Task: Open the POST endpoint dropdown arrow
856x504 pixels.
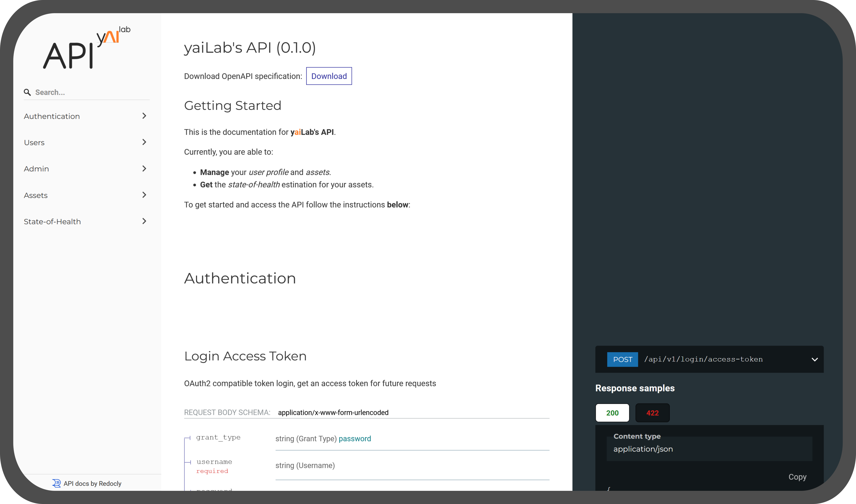Action: (x=814, y=359)
